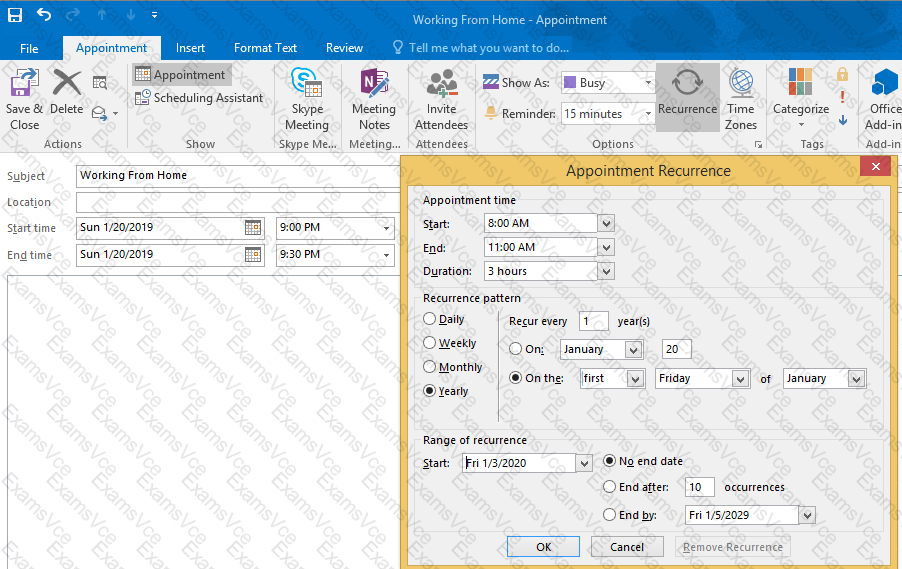This screenshot has width=902, height=569.
Task: Confirm recurrence with the OK button
Action: (x=543, y=547)
